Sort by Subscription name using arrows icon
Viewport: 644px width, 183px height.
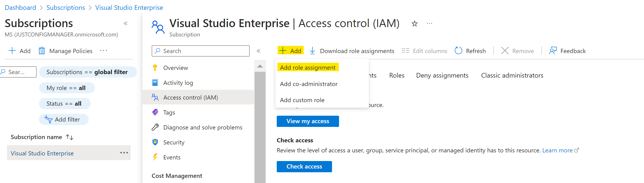pyautogui.click(x=70, y=137)
